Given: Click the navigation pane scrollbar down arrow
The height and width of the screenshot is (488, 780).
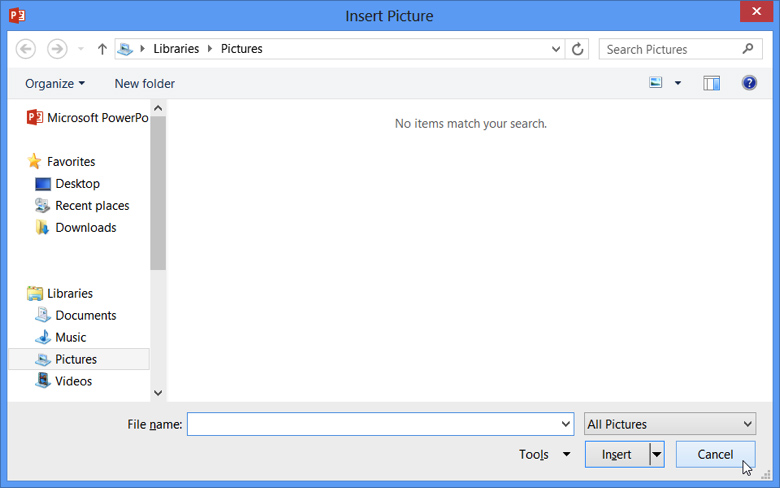Looking at the screenshot, I should coord(158,394).
